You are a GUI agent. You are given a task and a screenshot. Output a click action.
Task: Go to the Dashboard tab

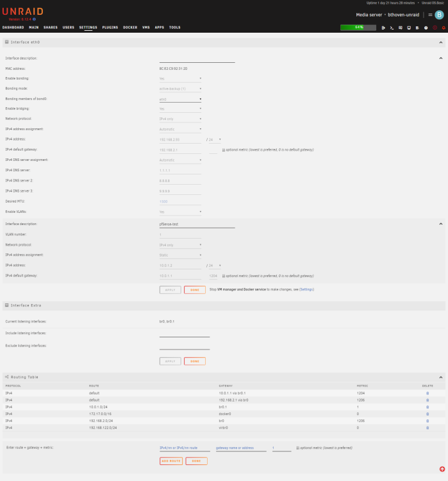tap(13, 28)
